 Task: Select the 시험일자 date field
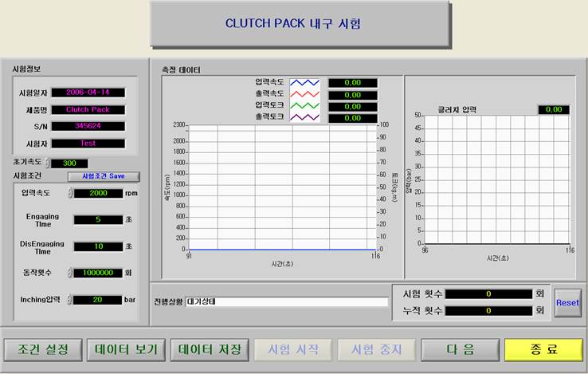88,93
